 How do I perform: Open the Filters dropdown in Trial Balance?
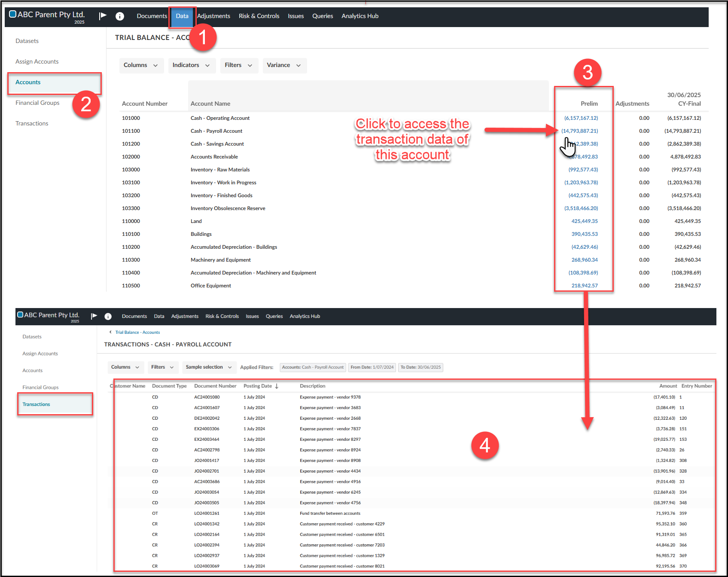click(x=239, y=65)
